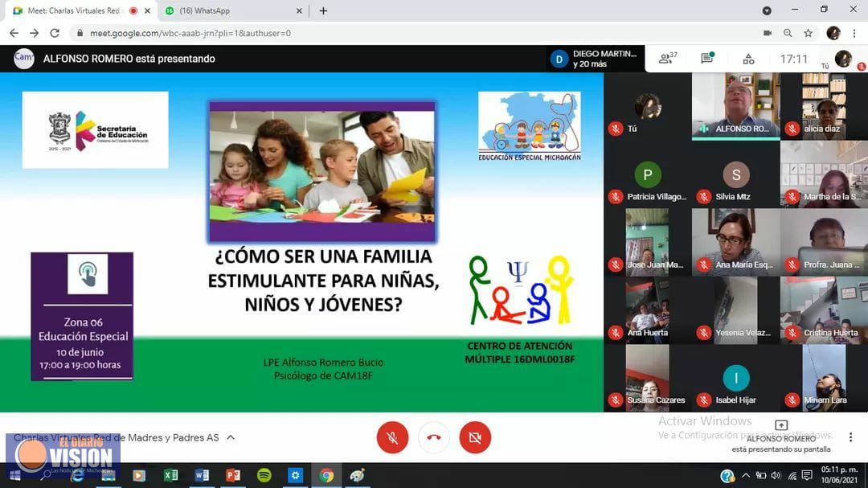Open the participants list icon
The image size is (868, 488).
click(668, 58)
